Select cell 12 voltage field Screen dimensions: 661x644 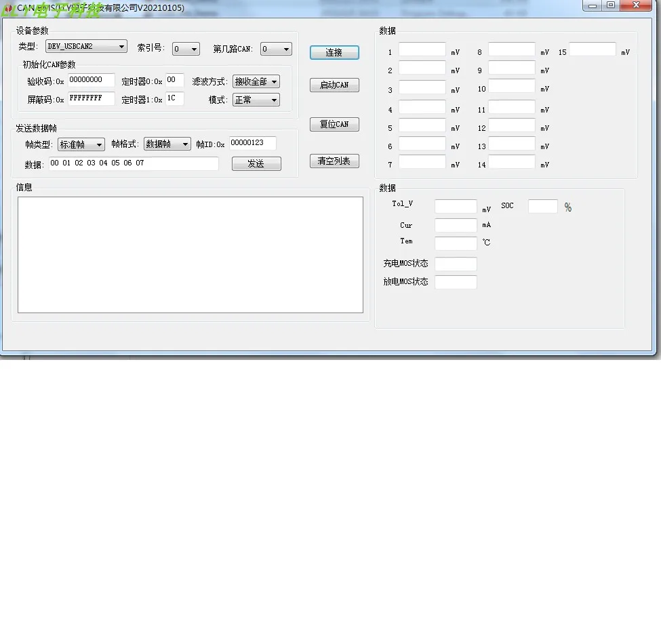pyautogui.click(x=512, y=125)
